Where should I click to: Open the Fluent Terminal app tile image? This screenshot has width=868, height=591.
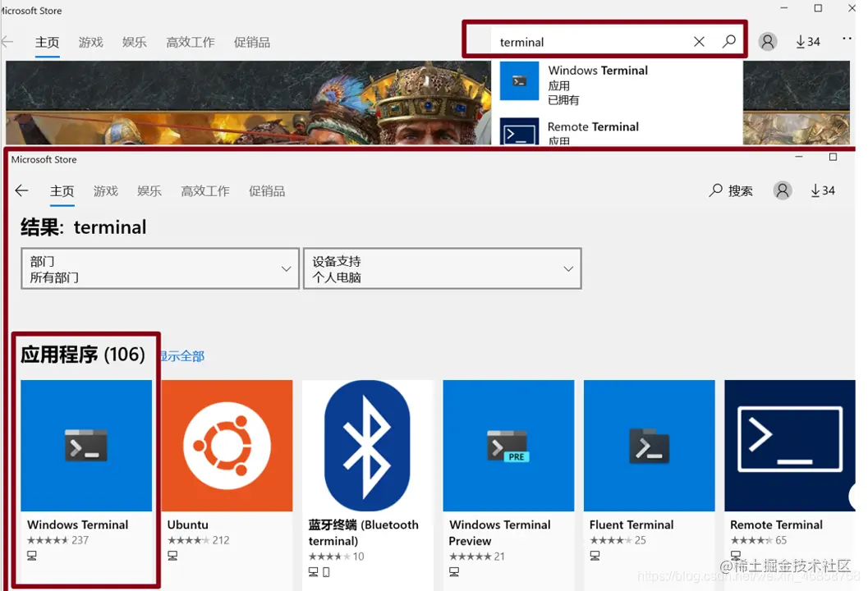tap(650, 446)
